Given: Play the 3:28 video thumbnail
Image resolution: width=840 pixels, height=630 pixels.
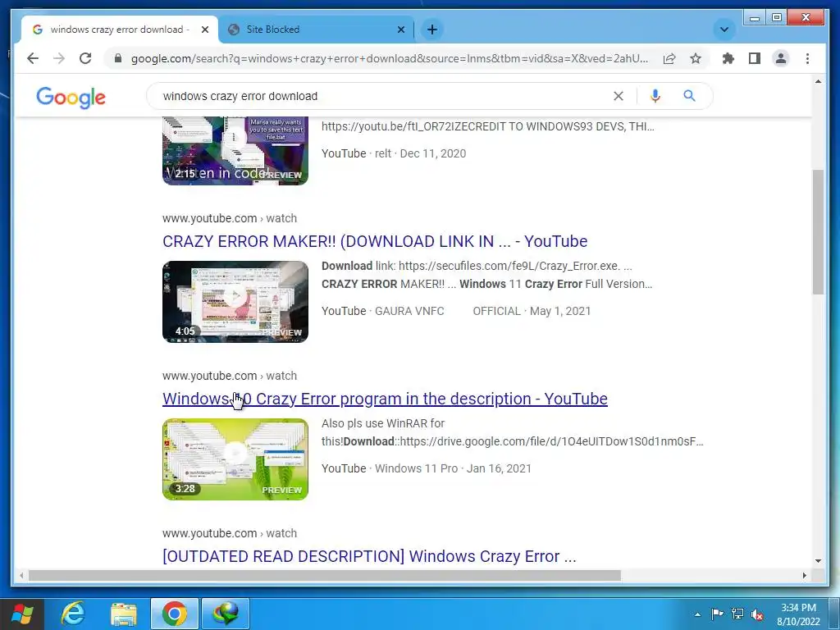Looking at the screenshot, I should (x=235, y=459).
